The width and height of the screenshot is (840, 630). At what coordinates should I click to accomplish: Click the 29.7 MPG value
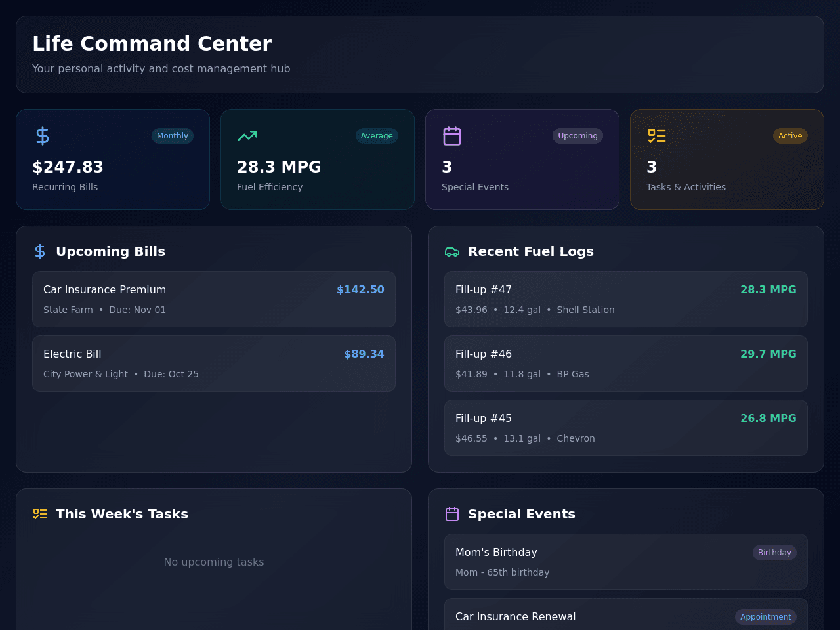(768, 354)
